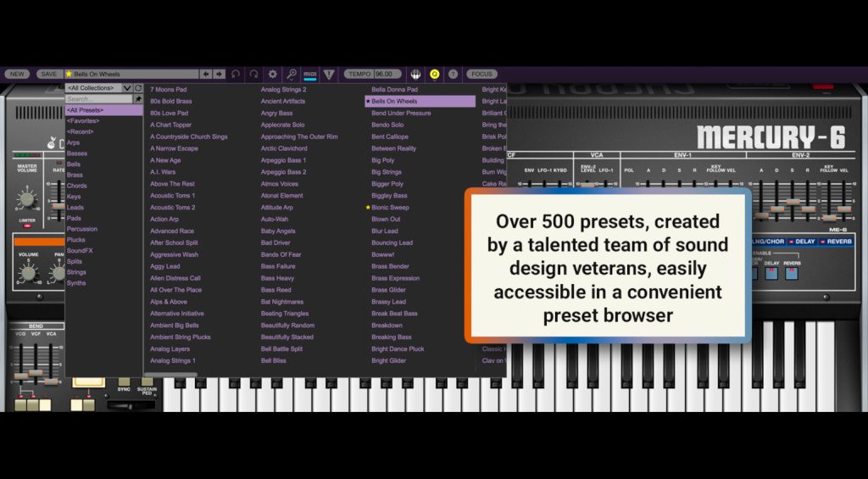This screenshot has height=479, width=868.
Task: Open settings with the gear icon
Action: pyautogui.click(x=272, y=75)
